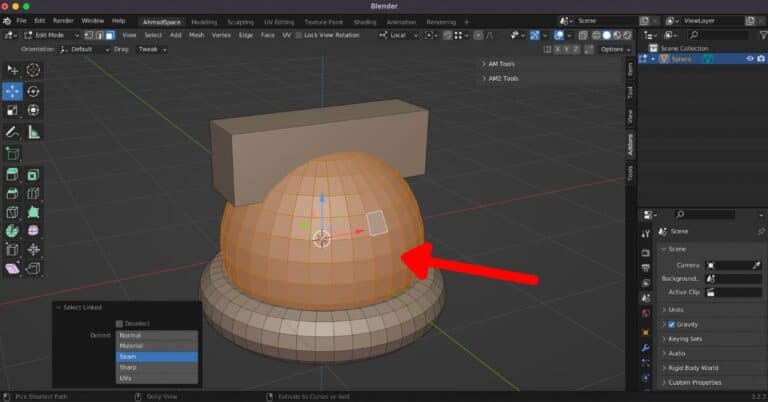
Task: Select the Annotate pencil tool
Action: [13, 131]
